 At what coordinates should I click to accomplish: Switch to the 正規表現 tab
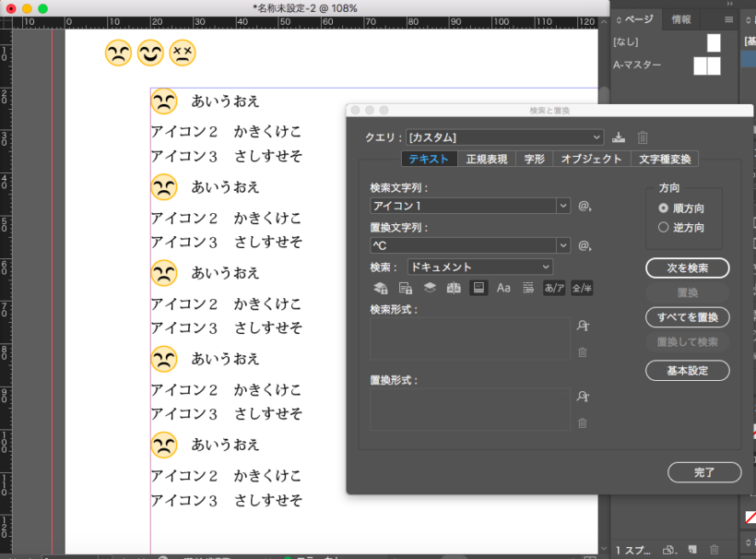(x=486, y=160)
